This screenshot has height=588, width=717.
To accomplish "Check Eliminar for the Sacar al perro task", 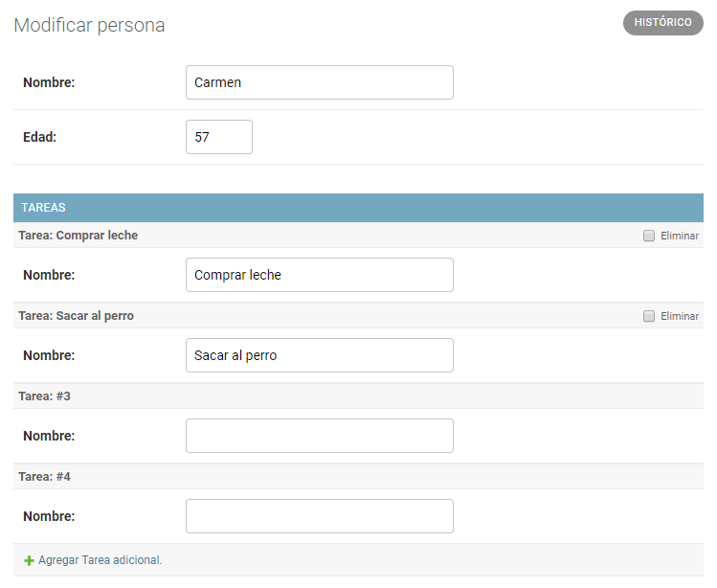I will 648,316.
